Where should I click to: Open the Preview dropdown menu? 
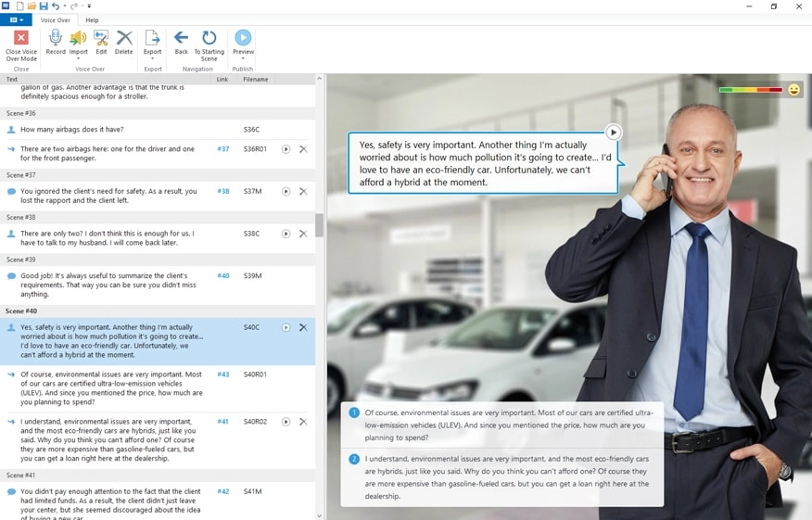tap(243, 58)
